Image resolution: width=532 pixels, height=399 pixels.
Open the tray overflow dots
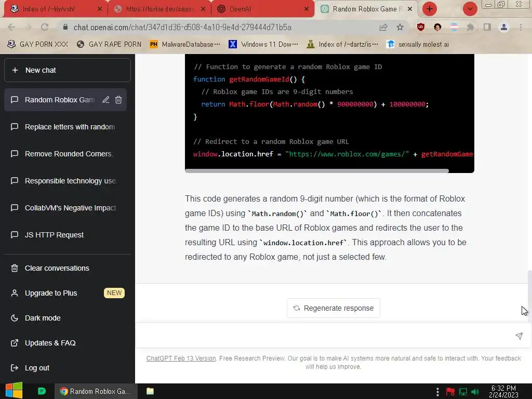pos(437,392)
